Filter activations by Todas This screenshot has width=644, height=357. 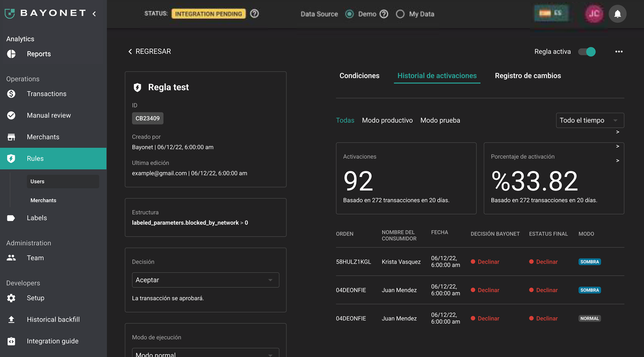(x=345, y=120)
